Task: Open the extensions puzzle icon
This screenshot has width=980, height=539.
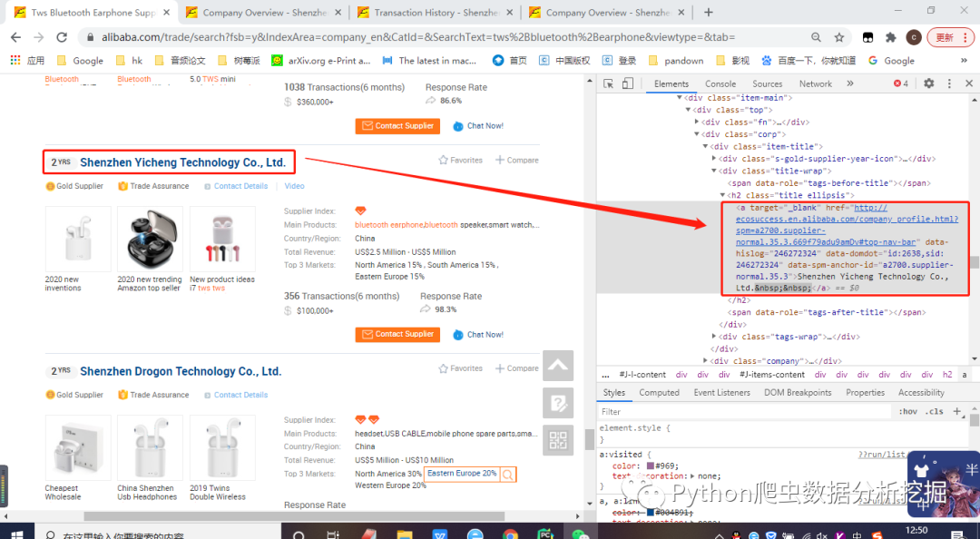Action: pos(891,37)
